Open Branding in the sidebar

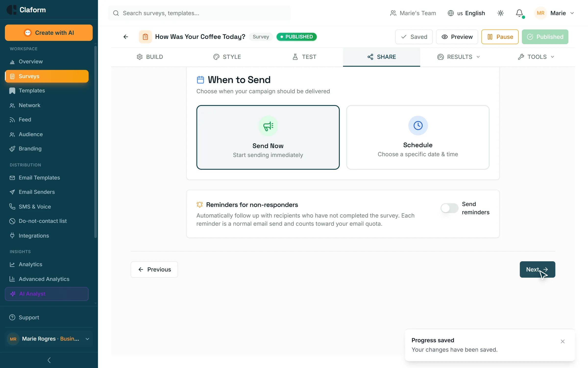47,149
